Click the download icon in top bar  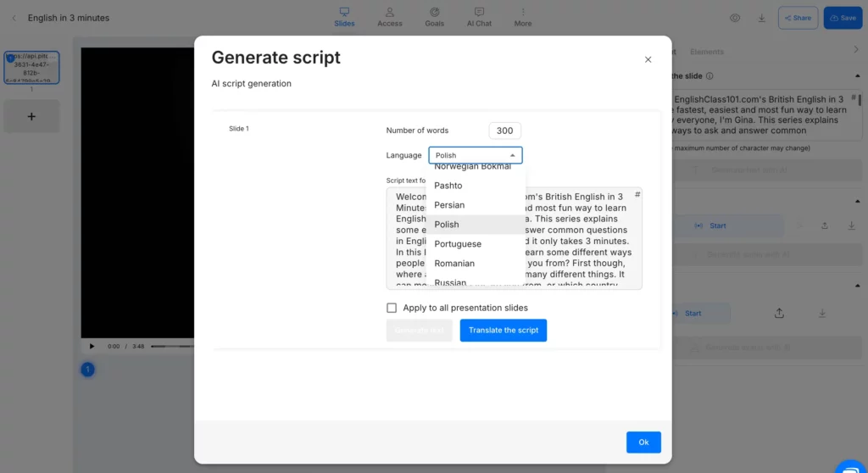(761, 18)
